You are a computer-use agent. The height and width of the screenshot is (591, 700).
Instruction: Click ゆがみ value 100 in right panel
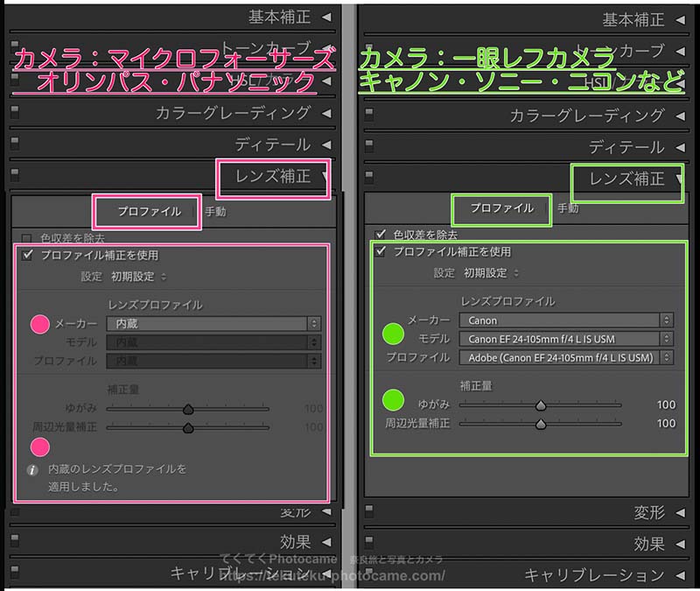[666, 405]
